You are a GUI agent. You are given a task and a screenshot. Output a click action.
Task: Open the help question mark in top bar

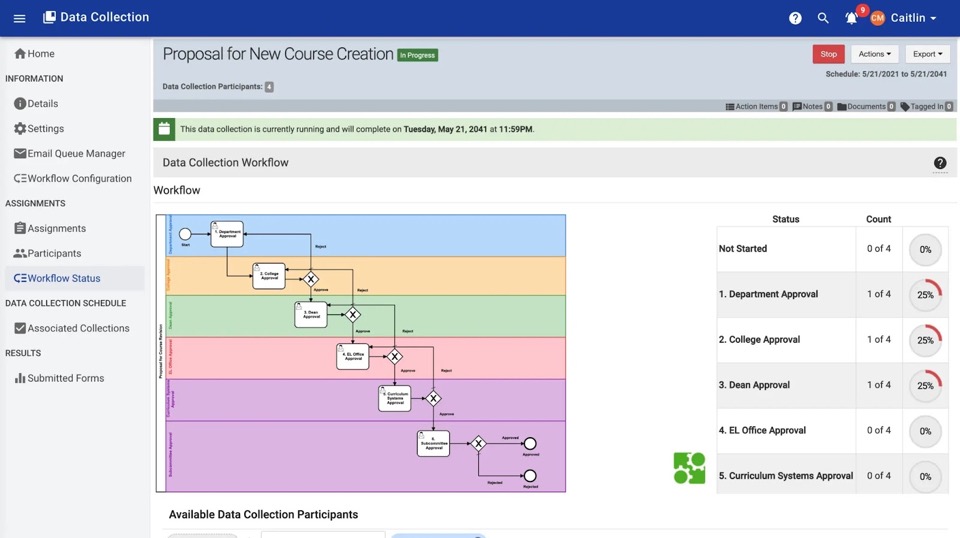tap(795, 18)
